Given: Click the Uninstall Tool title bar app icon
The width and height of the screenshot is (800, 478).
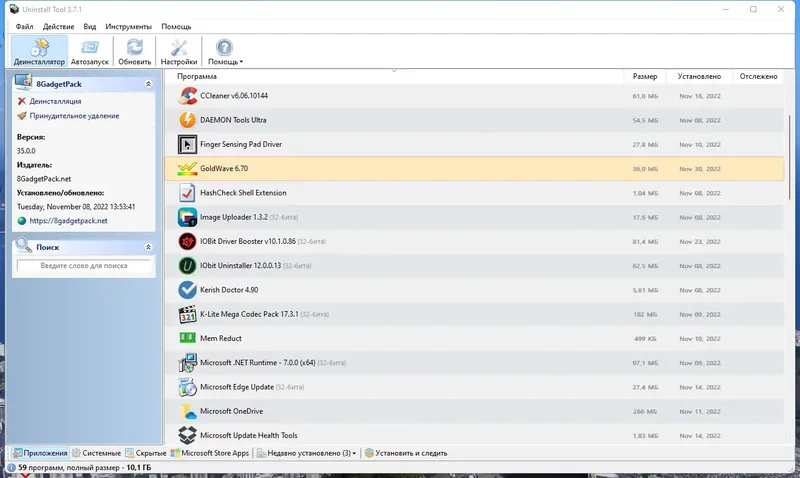Looking at the screenshot, I should pos(14,9).
